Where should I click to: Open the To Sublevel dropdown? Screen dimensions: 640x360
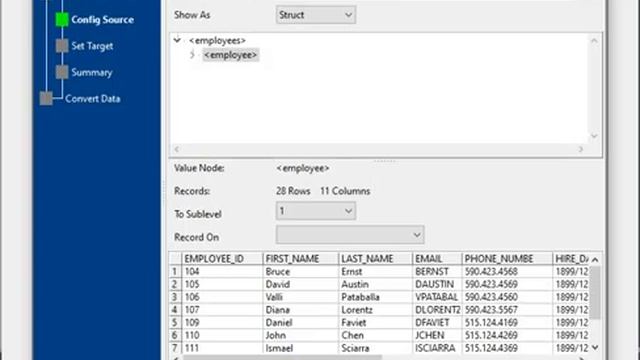click(x=316, y=211)
